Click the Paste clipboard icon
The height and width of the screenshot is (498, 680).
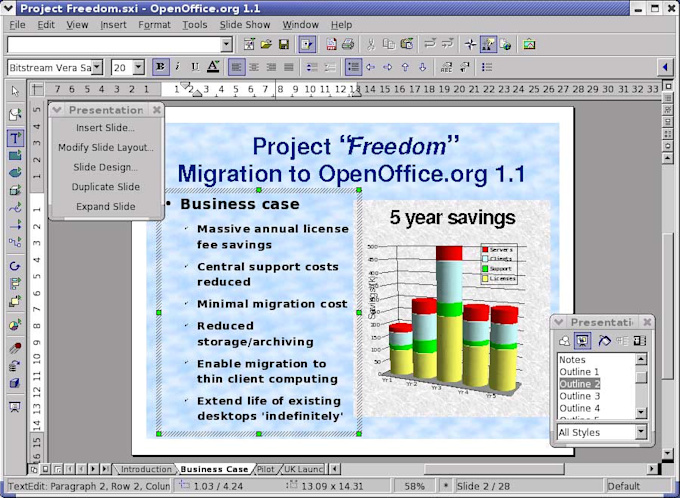[407, 44]
